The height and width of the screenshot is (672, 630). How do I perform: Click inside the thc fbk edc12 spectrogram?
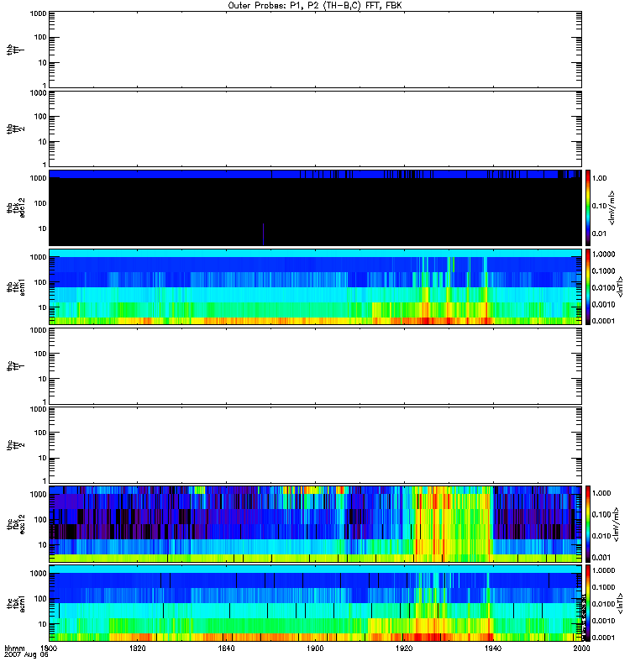coord(315,523)
